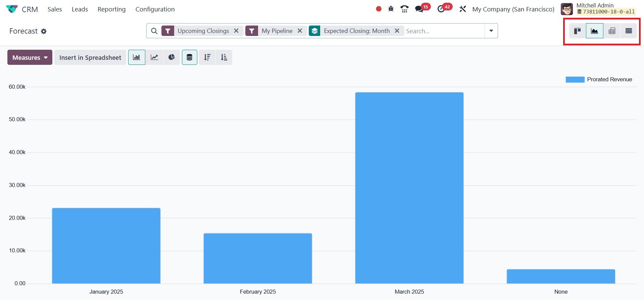Click the filter funnel icon beside Upcoming Closings
Screen dimensions: 644x300
click(168, 31)
